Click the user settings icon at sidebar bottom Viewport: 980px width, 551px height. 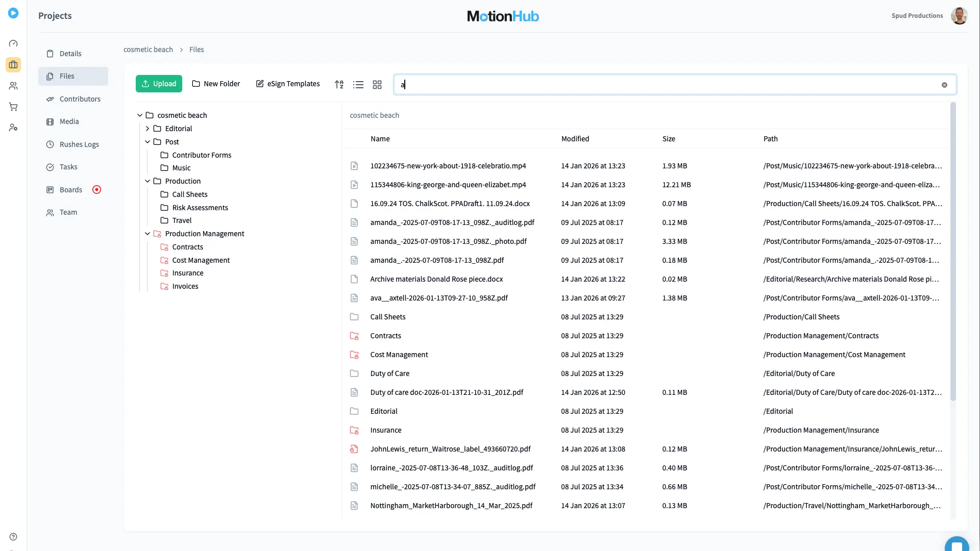[x=13, y=128]
